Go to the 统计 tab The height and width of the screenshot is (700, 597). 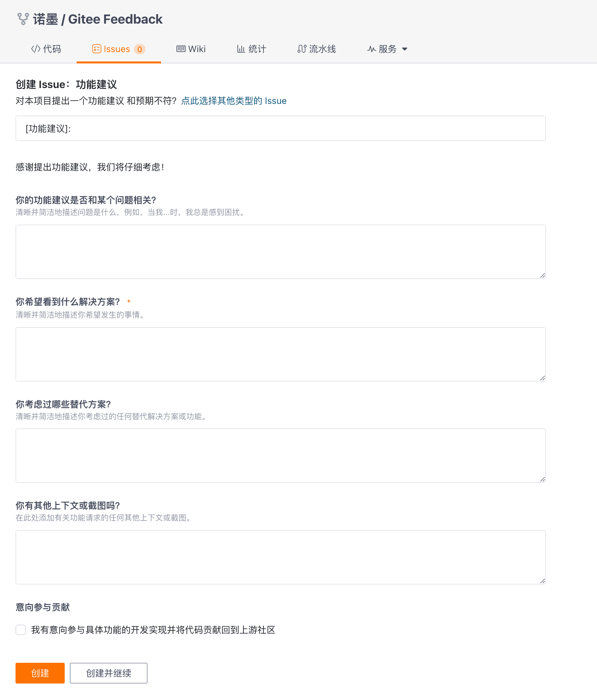click(252, 49)
